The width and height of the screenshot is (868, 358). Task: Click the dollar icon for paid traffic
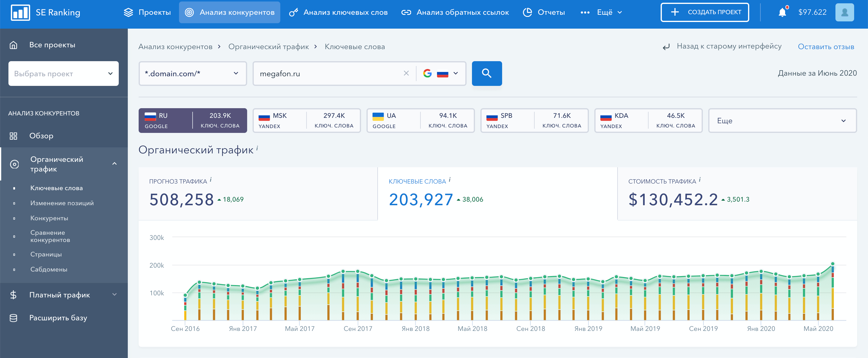click(14, 295)
